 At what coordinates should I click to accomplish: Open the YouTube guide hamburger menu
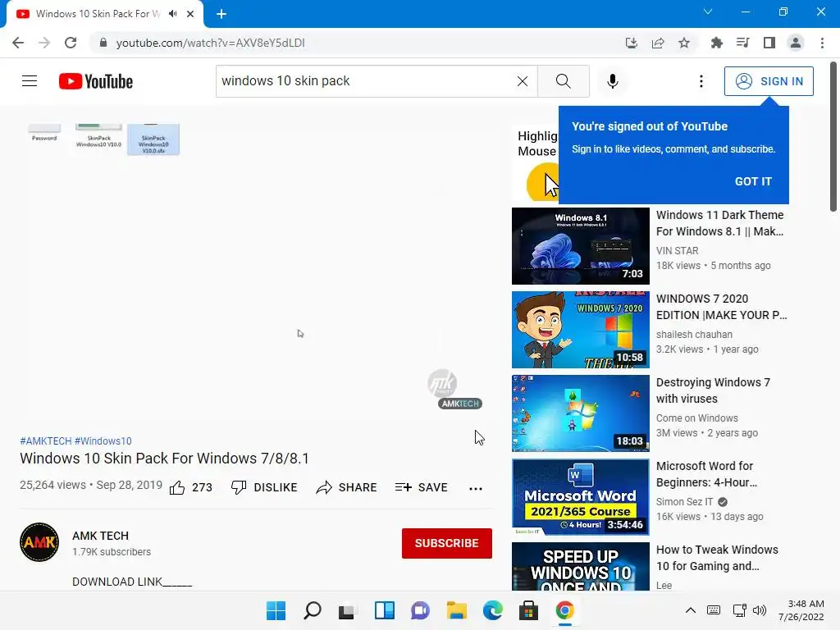[x=30, y=81]
